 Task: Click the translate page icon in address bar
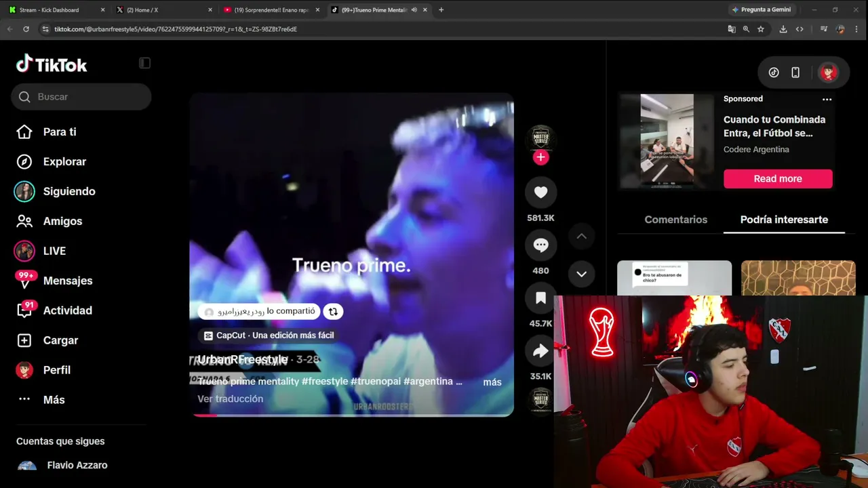[x=732, y=29]
